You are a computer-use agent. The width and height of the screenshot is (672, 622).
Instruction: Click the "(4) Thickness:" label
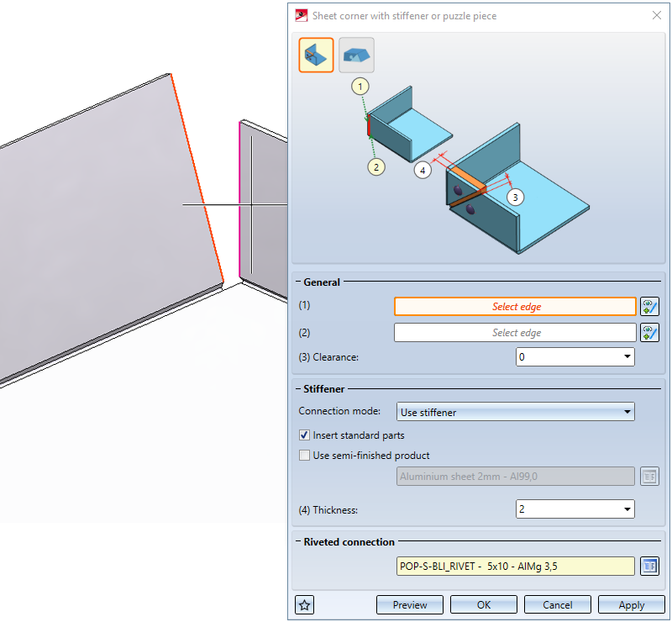coord(328,509)
